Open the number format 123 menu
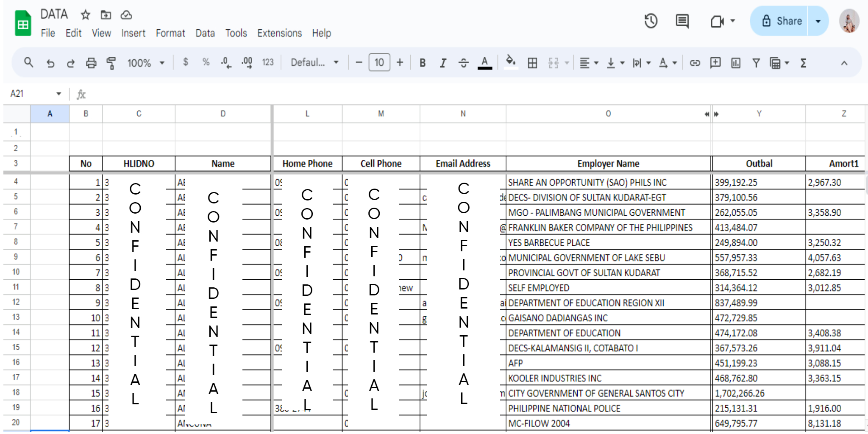Image resolution: width=868 pixels, height=434 pixels. (268, 62)
